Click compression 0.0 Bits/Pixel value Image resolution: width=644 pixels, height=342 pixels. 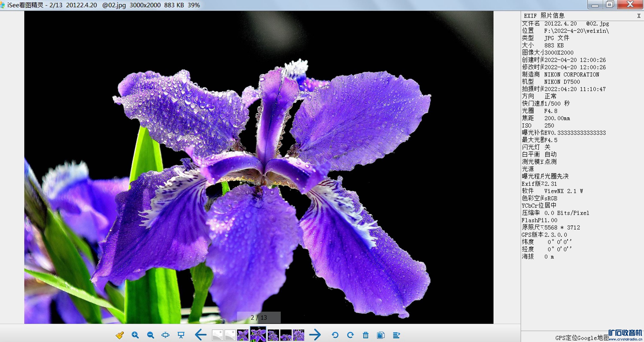tap(567, 213)
